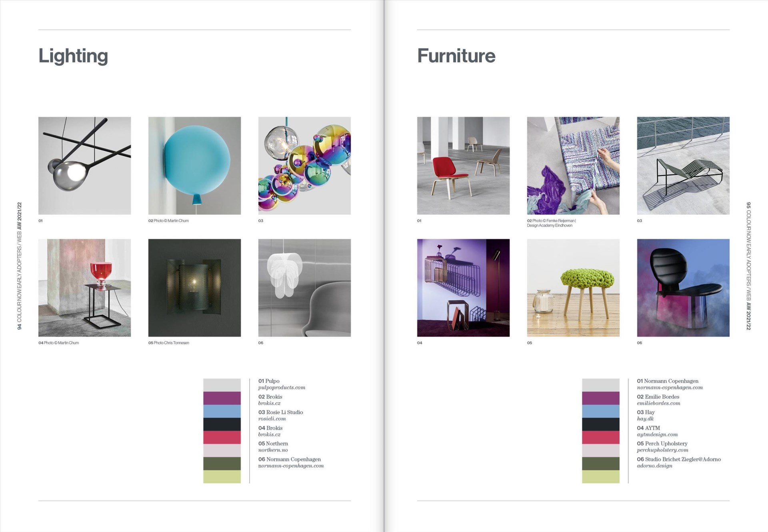Viewport: 768px width, 532px height.
Task: Click the green knitted stool image
Action: [x=573, y=288]
